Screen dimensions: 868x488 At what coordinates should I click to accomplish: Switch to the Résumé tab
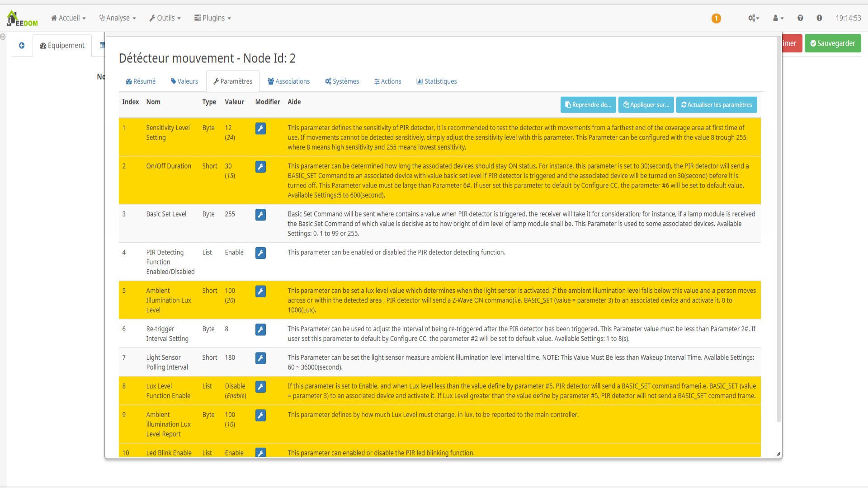click(x=141, y=81)
